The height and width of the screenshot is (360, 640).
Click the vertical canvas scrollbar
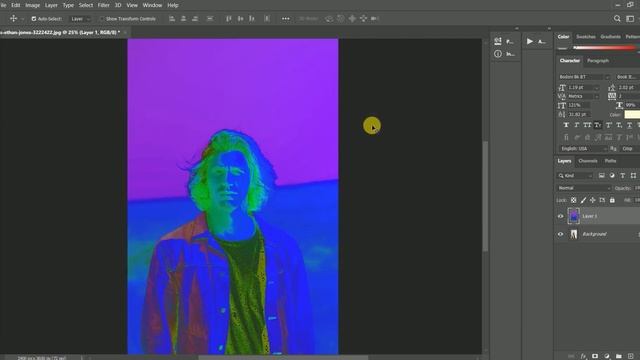pos(485,196)
